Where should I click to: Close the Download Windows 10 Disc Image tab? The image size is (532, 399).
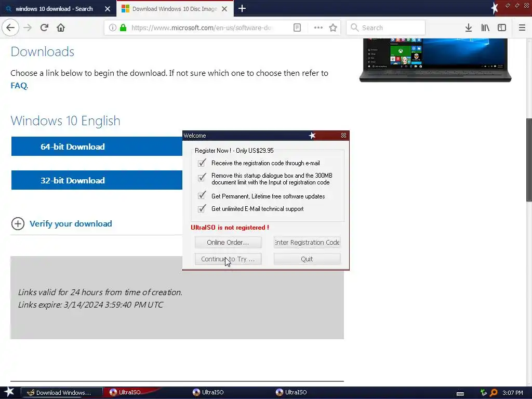click(224, 9)
